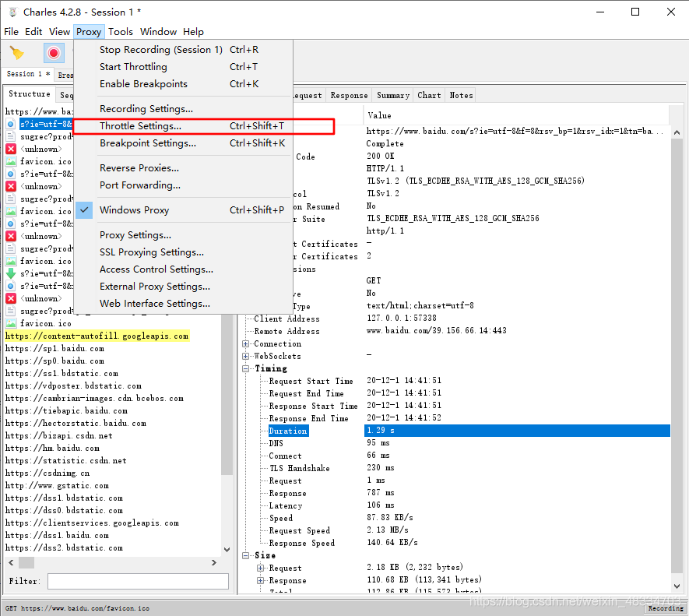Open the Window menu
This screenshot has width=689, height=616.
pos(158,32)
